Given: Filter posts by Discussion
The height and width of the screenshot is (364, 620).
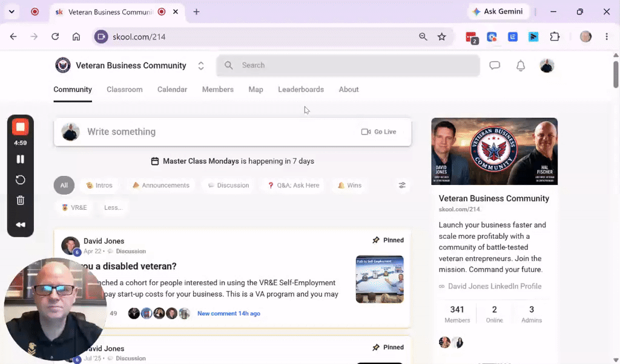Looking at the screenshot, I should click(228, 185).
